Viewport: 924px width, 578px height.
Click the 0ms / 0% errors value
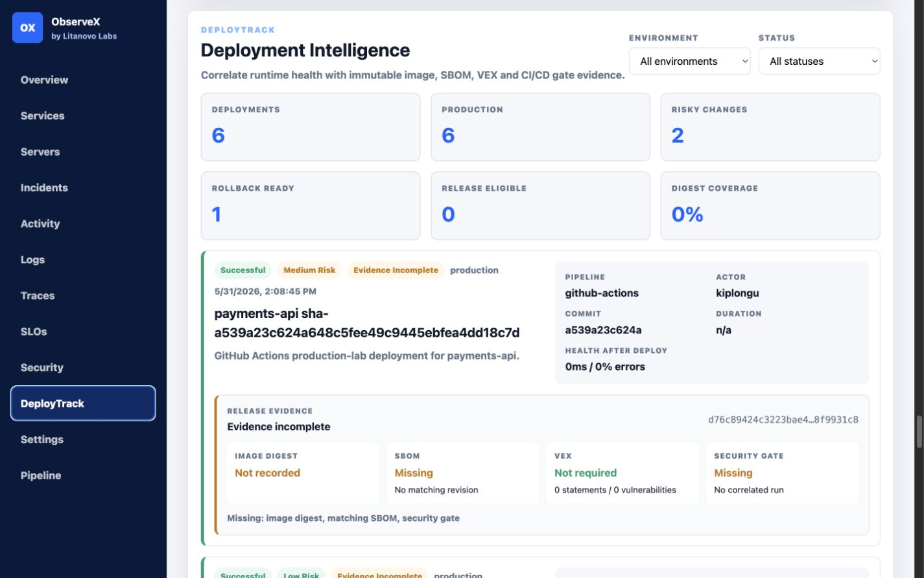pos(605,367)
